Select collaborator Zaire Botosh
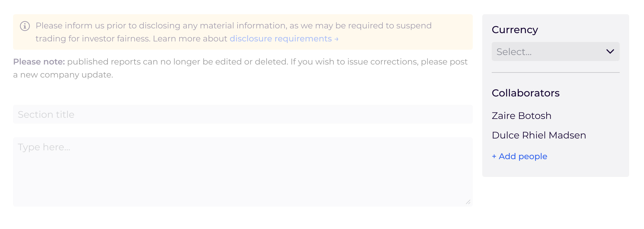The image size is (644, 229). click(522, 116)
